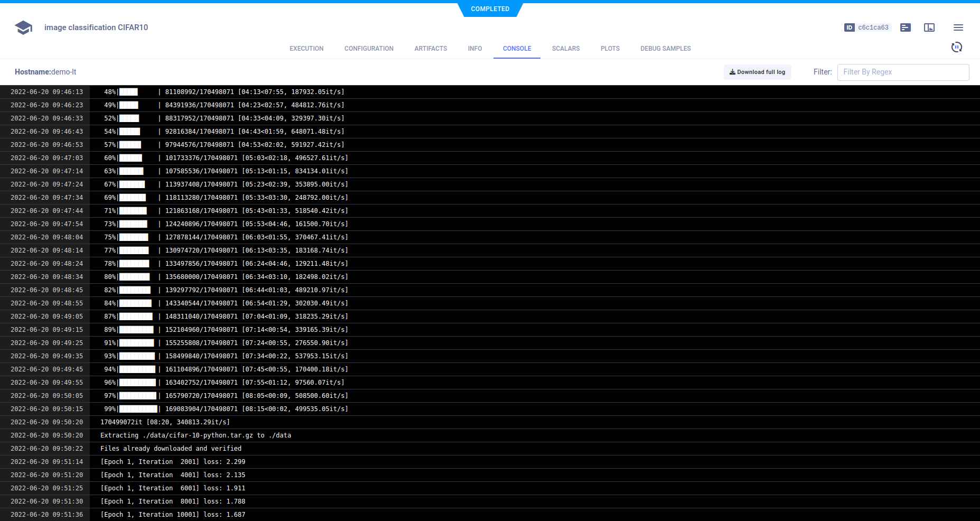The height and width of the screenshot is (521, 980).
Task: Select the CONSOLE tab
Action: click(x=517, y=49)
